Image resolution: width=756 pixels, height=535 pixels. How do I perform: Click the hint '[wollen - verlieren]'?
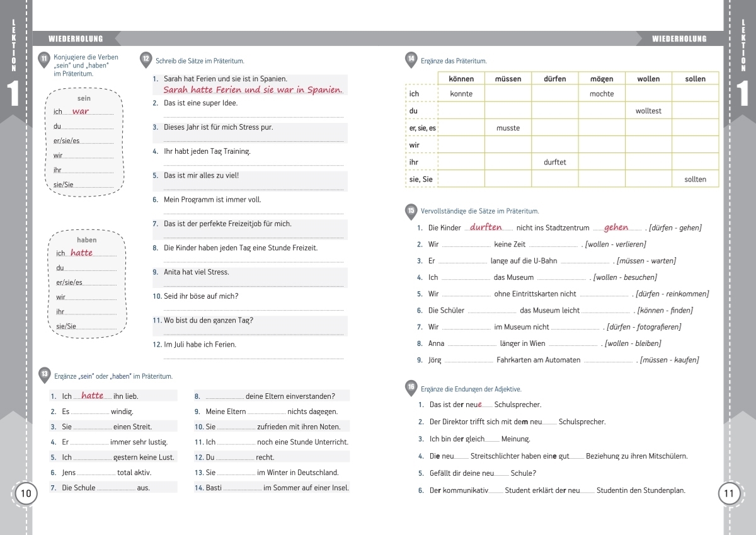point(616,244)
